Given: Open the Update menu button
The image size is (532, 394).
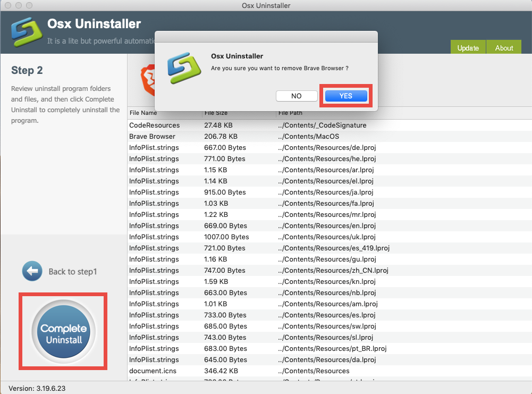Looking at the screenshot, I should point(467,47).
